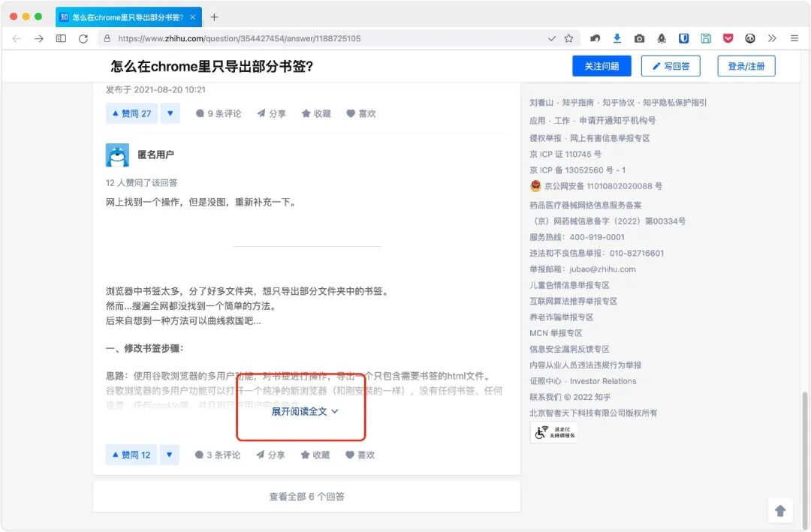Open a new tab with the plus button
Image resolution: width=811 pixels, height=532 pixels.
coord(214,17)
